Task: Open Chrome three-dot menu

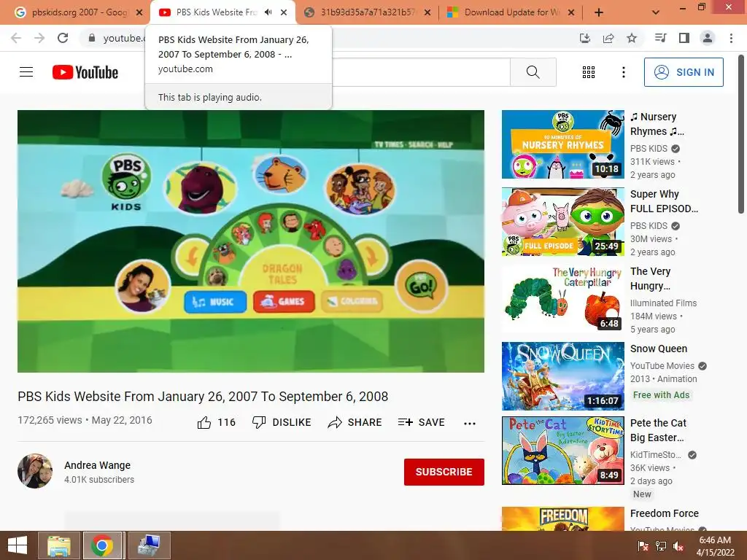Action: tap(731, 38)
